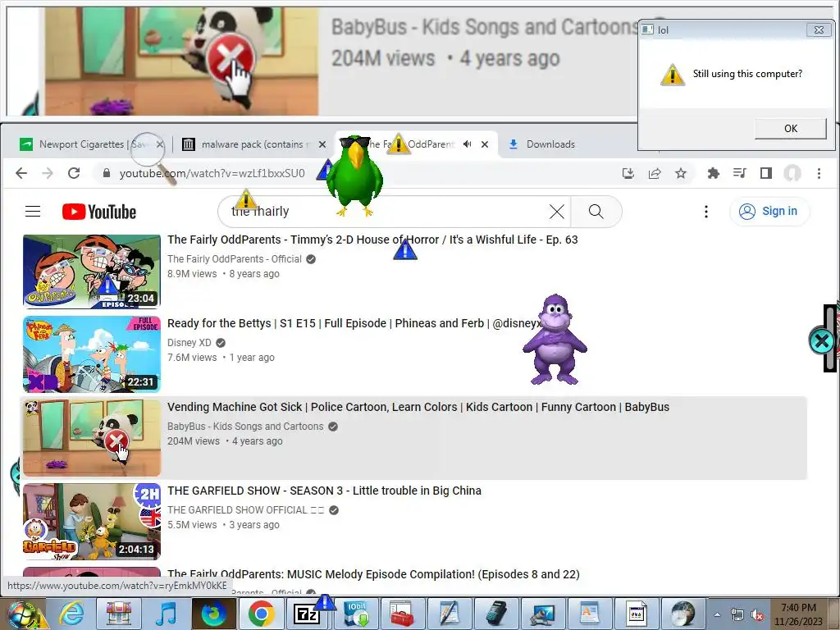840x630 pixels.
Task: Switch to the Downloads tab
Action: 550,144
